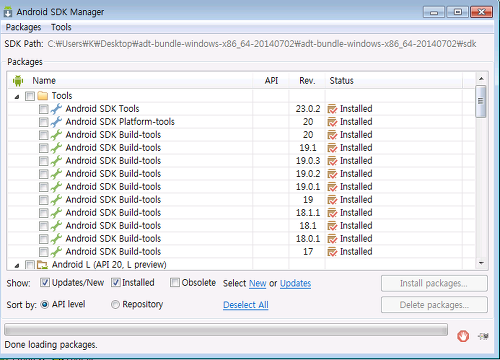Click the Tools folder icon
The width and height of the screenshot is (500, 360).
pos(43,96)
